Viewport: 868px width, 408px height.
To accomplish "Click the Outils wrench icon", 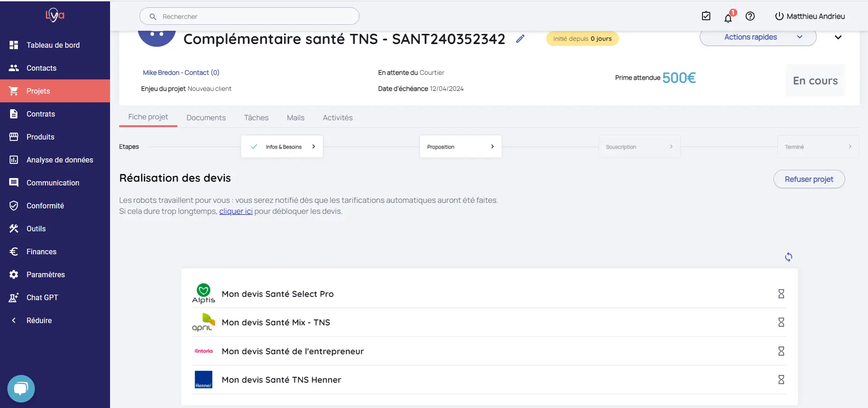I will coord(14,229).
